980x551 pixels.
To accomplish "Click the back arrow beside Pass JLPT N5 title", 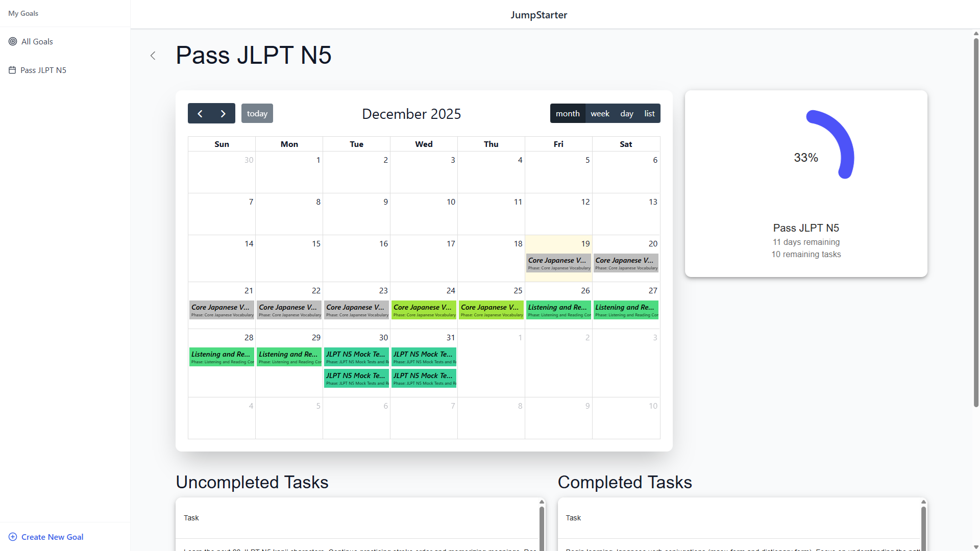I will tap(153, 56).
